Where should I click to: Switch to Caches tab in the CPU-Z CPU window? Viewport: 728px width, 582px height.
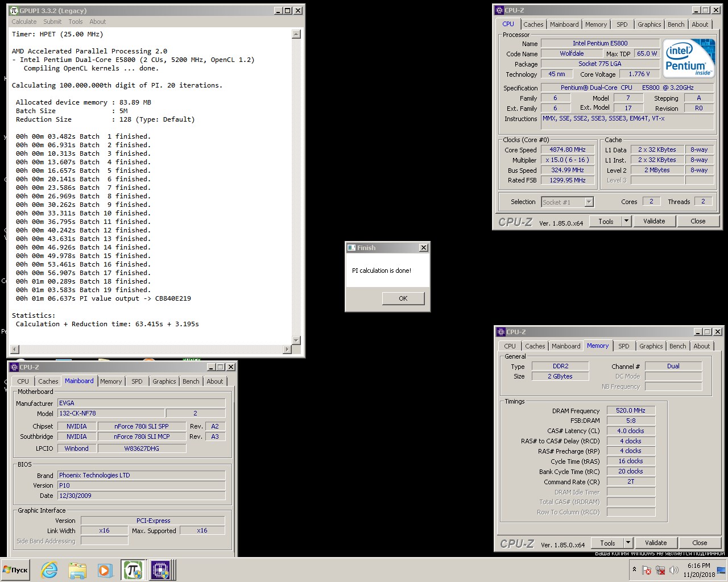tap(533, 24)
